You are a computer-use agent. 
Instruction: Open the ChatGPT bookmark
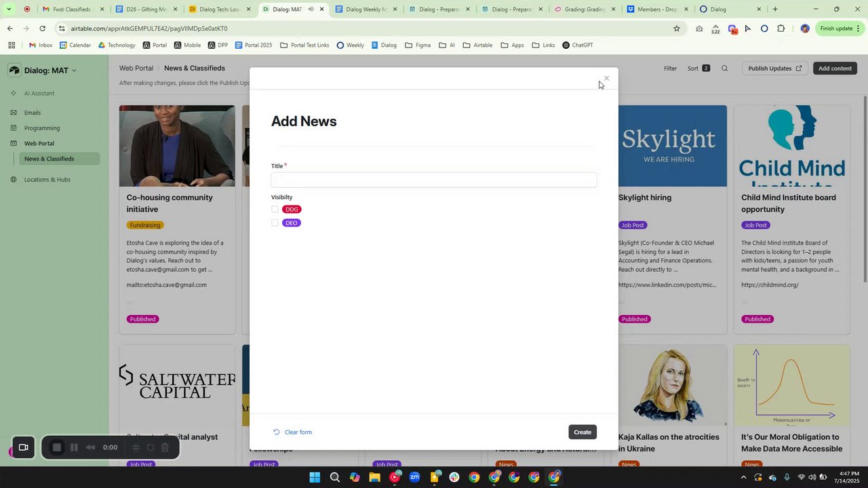tap(577, 45)
